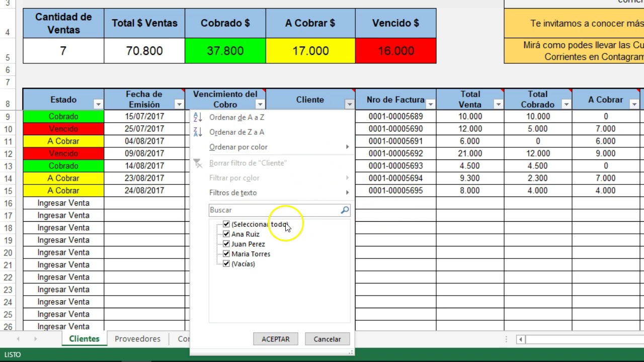Select row header 16
644x362 pixels.
coord(8,203)
